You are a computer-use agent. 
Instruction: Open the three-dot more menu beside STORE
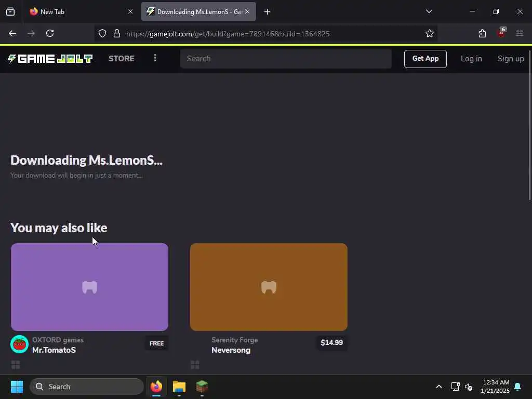(x=155, y=58)
